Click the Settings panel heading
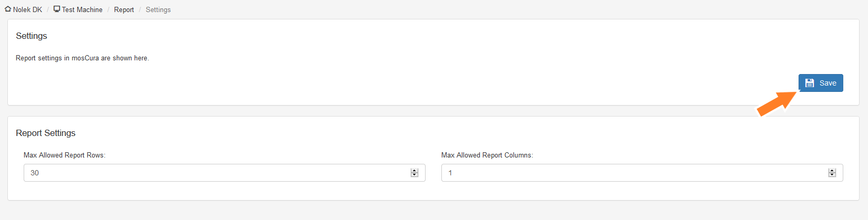 (32, 36)
